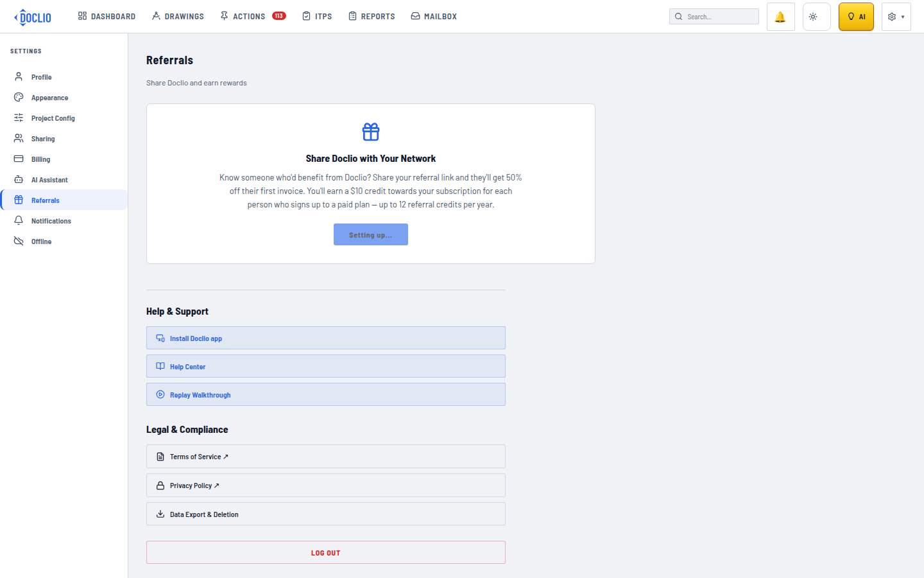Click the Replay Walkthrough play icon
This screenshot has height=578, width=924.
click(x=160, y=394)
